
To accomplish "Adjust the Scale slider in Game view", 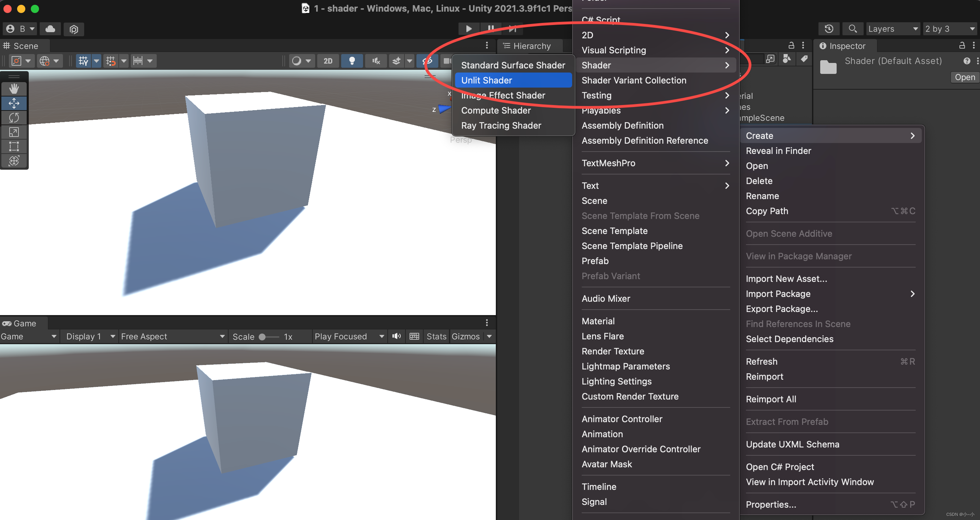I will [x=263, y=336].
